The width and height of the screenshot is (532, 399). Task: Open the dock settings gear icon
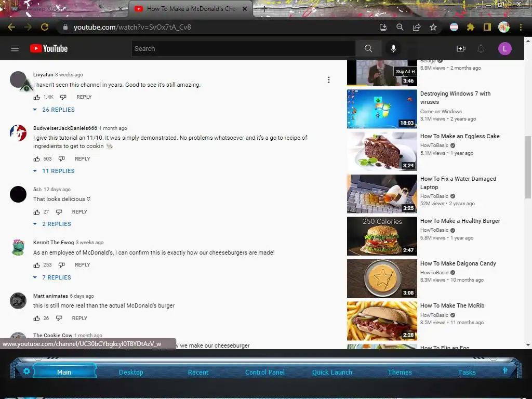[x=26, y=371]
